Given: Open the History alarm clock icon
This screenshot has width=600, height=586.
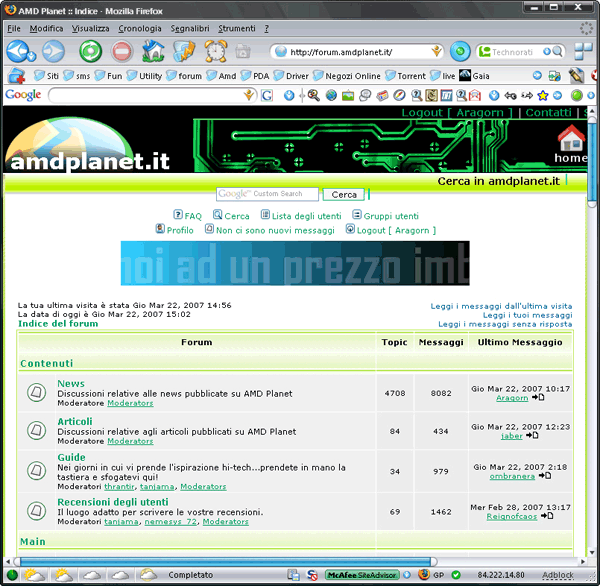Looking at the screenshot, I should [216, 51].
